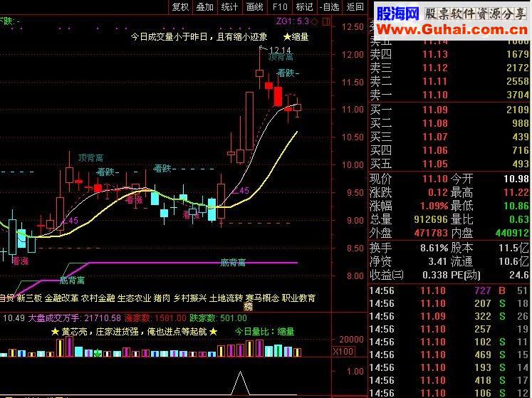This screenshot has width=532, height=398.
Task: Click the 内盘 440912 value
Action: (512, 233)
